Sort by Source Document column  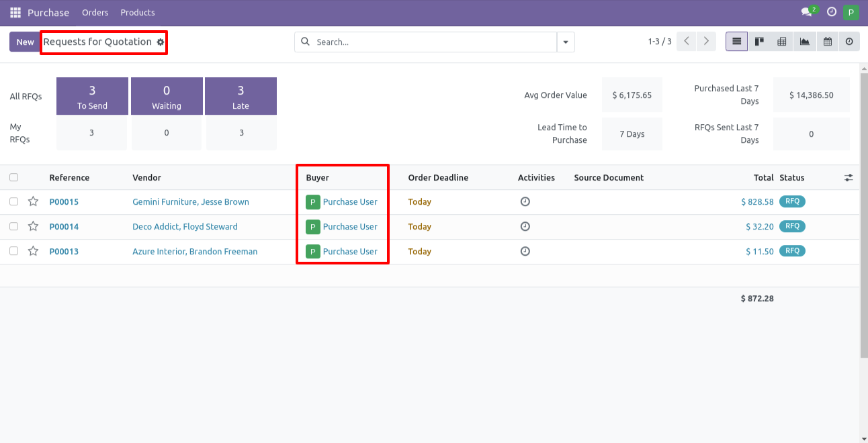609,178
